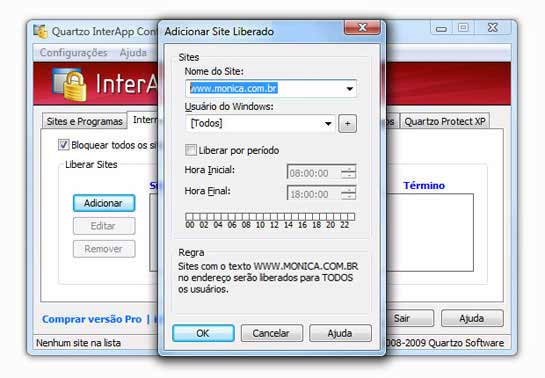This screenshot has height=378, width=545.
Task: Select the 12 hour box on timeline
Action: [x=274, y=217]
